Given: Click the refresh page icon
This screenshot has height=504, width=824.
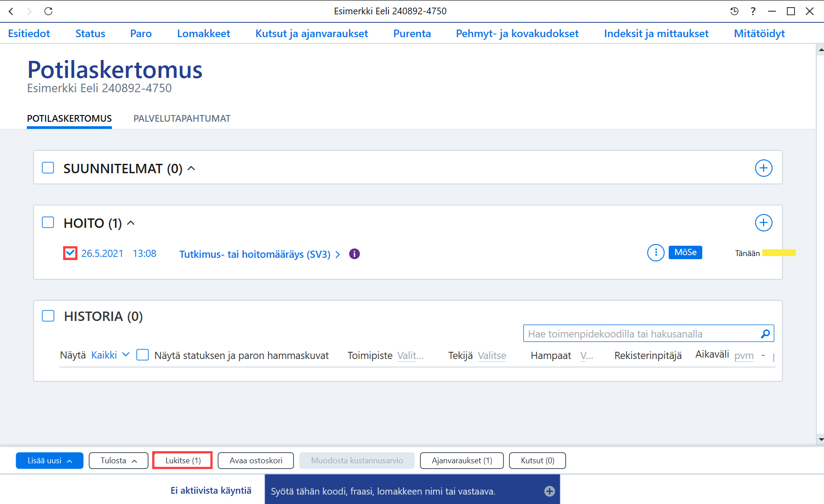Looking at the screenshot, I should coord(48,11).
